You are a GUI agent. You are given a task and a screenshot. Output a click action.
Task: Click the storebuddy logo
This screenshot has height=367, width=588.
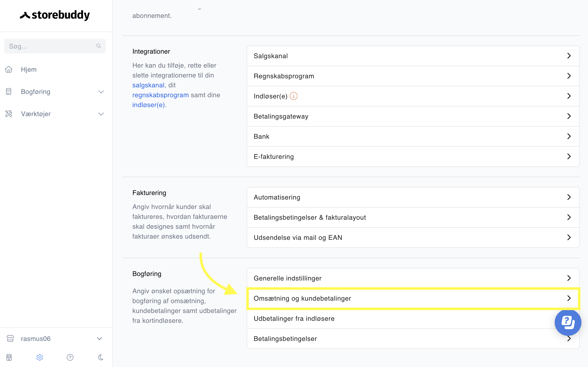(55, 15)
